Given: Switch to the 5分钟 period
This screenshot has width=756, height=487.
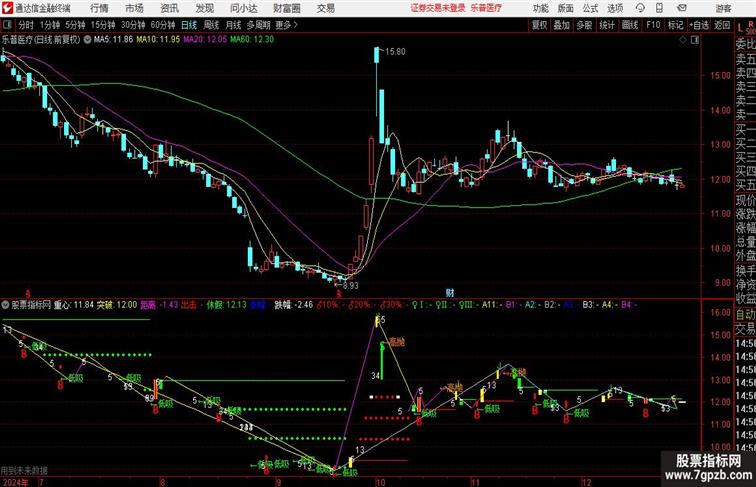Looking at the screenshot, I should (x=75, y=25).
